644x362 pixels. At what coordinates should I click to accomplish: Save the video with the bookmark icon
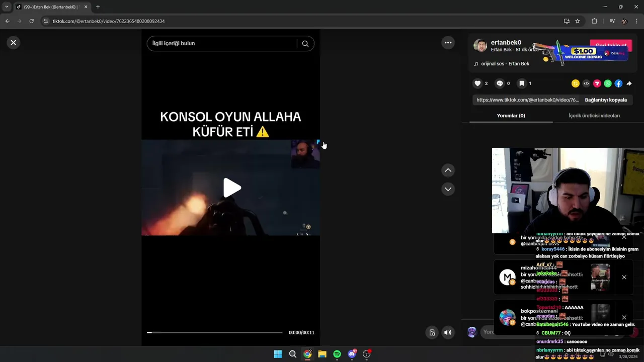(522, 83)
